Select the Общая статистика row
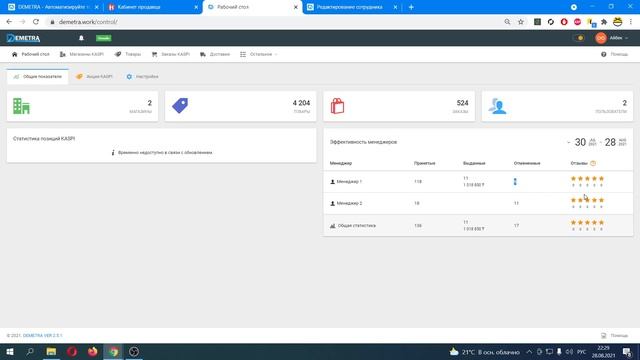 478,225
